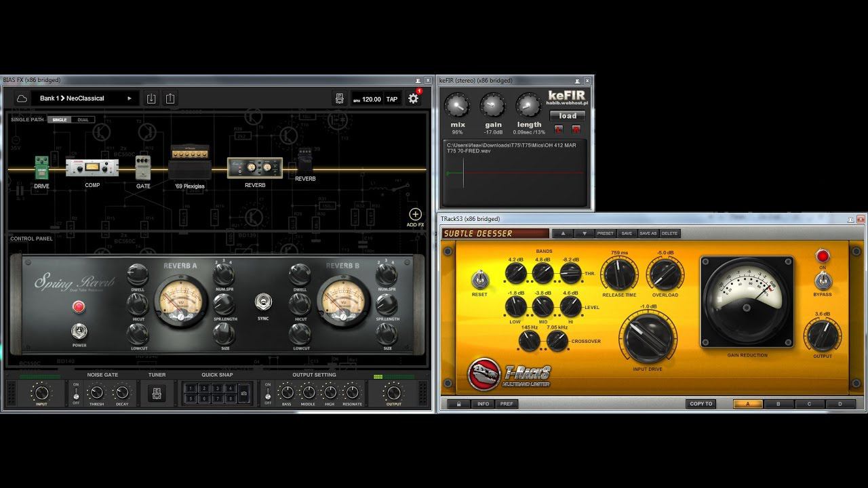Toggle the Spring Reverb POWER switch

79,333
